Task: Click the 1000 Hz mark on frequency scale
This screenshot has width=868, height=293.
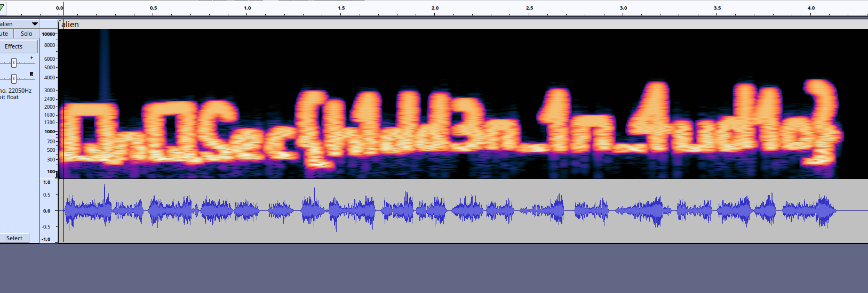Action: tap(50, 132)
